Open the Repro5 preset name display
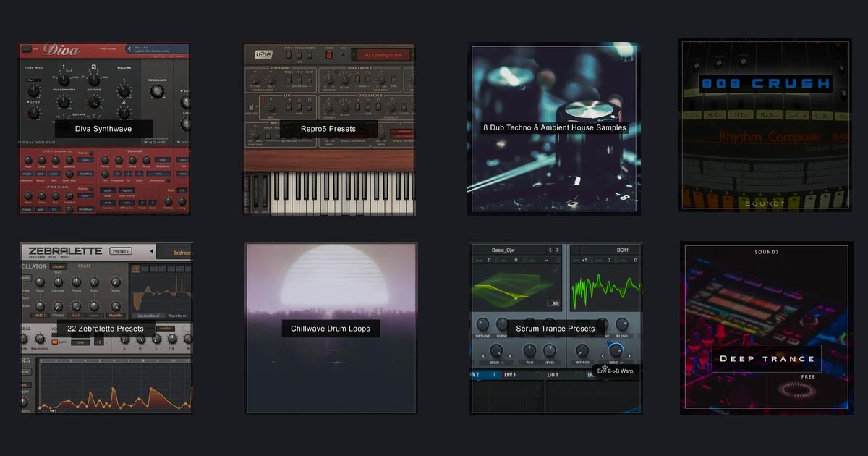The width and height of the screenshot is (868, 456). click(x=381, y=55)
